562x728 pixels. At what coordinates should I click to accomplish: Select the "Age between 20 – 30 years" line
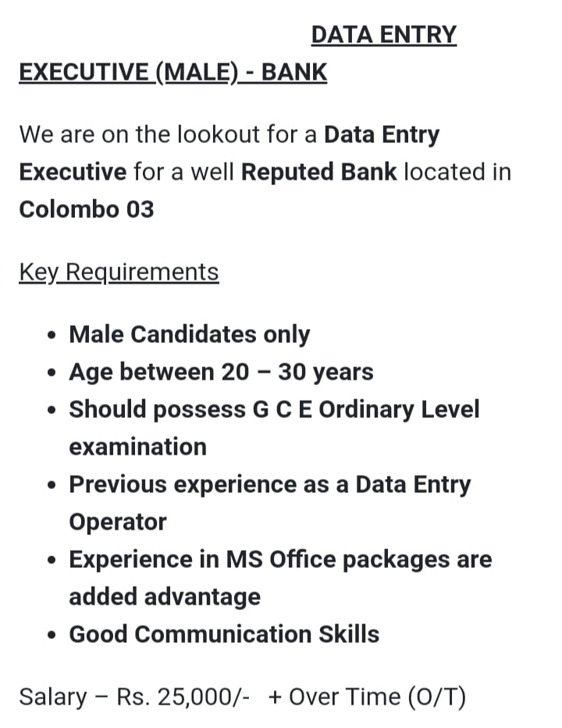[x=221, y=372]
